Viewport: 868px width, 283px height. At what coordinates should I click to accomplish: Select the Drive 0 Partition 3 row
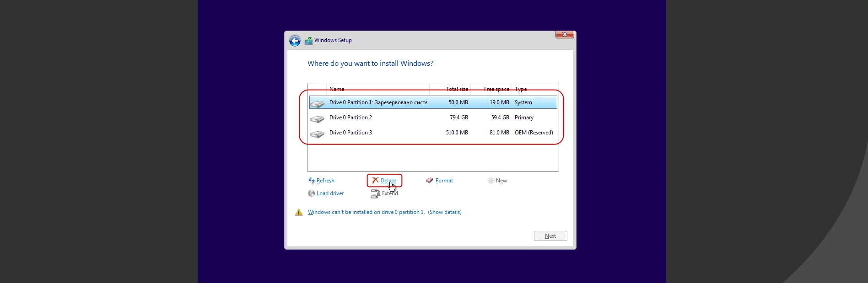pyautogui.click(x=433, y=133)
